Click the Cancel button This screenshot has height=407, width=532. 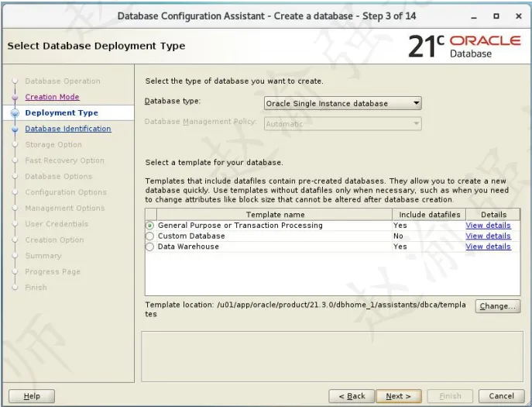pos(502,396)
